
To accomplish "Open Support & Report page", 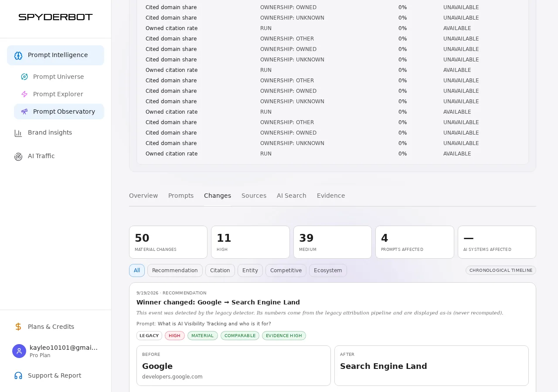I will (55, 375).
